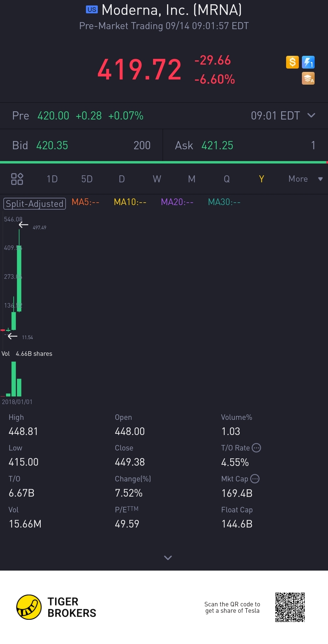
Task: Switch chart to 5D tab
Action: pyautogui.click(x=87, y=179)
